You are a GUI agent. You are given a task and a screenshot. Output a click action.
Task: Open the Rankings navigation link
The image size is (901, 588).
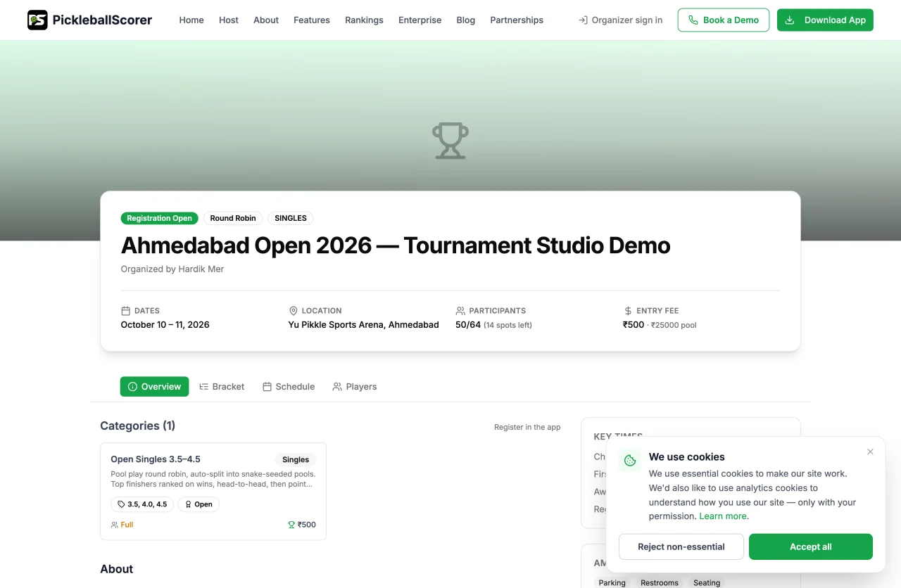[364, 20]
